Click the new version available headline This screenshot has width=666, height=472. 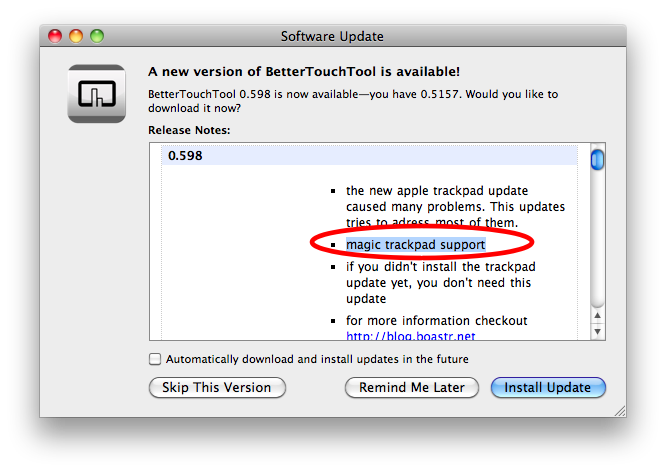pos(304,71)
